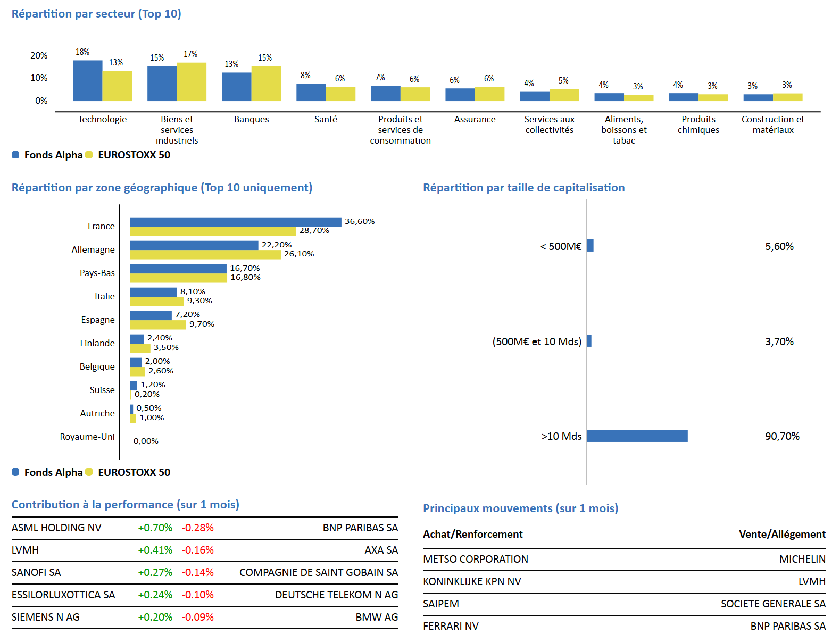Select the +0.41% LVMH contribution value
Viewport: 840px width, 634px height.
(155, 550)
